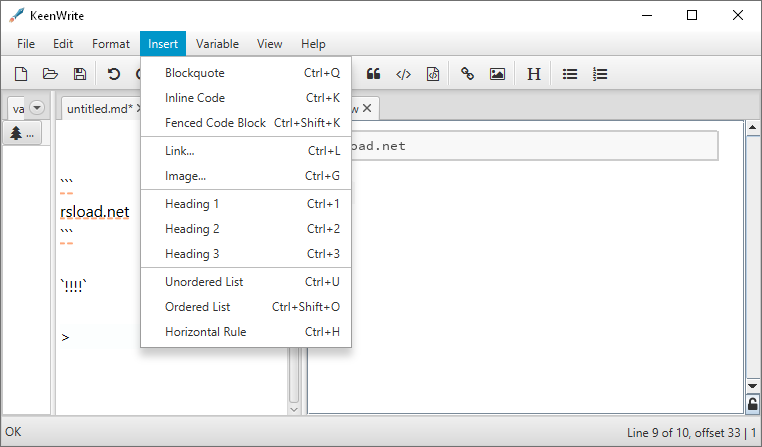The height and width of the screenshot is (447, 762).
Task: Place cursor on the > blockquote line
Action: (x=65, y=337)
